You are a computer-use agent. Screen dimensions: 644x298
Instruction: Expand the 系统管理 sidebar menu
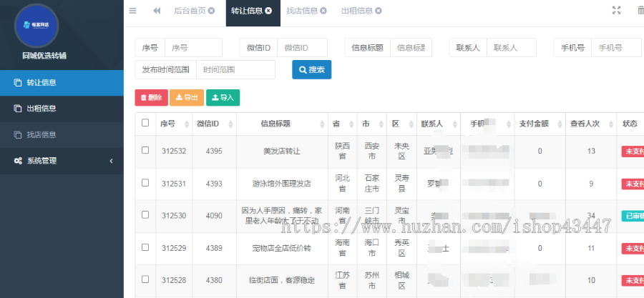coord(62,161)
